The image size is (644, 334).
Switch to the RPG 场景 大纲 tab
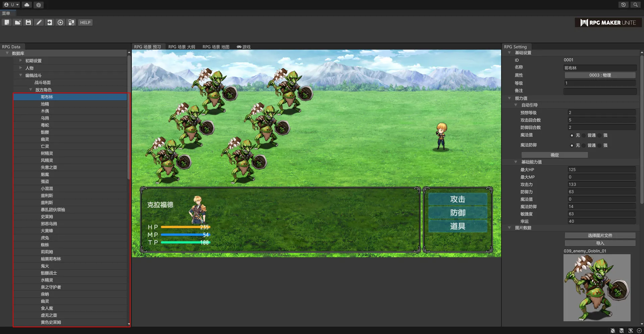coord(181,47)
